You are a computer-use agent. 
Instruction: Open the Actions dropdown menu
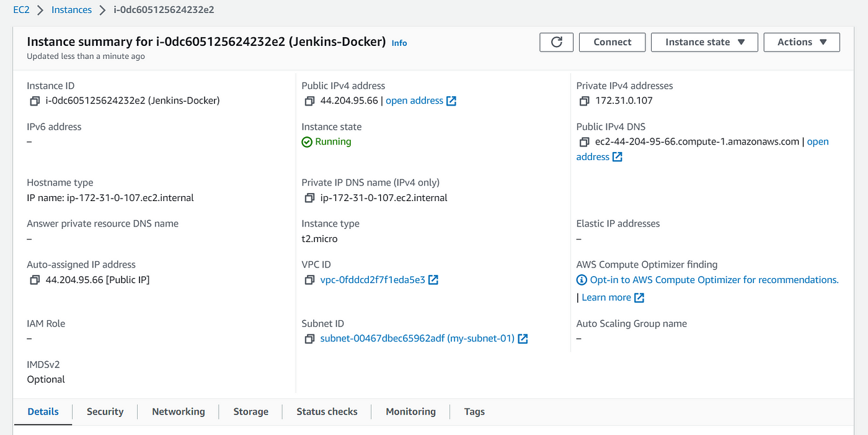(x=802, y=42)
